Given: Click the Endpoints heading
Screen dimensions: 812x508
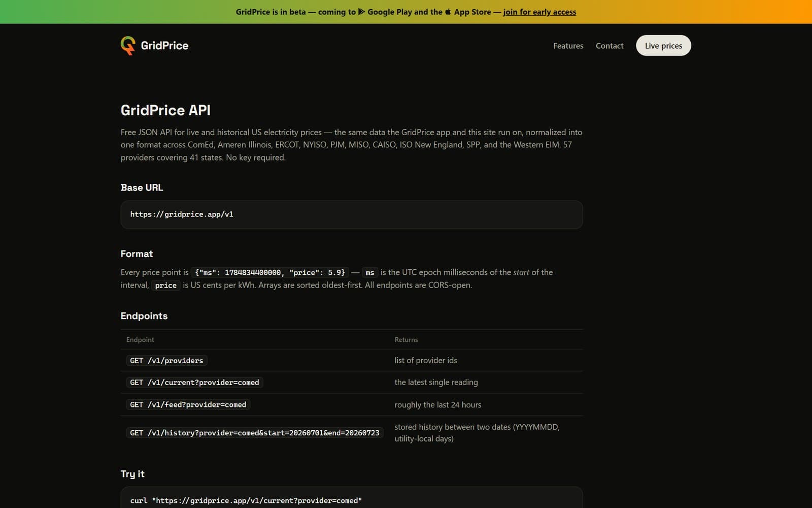Looking at the screenshot, I should pyautogui.click(x=144, y=316).
